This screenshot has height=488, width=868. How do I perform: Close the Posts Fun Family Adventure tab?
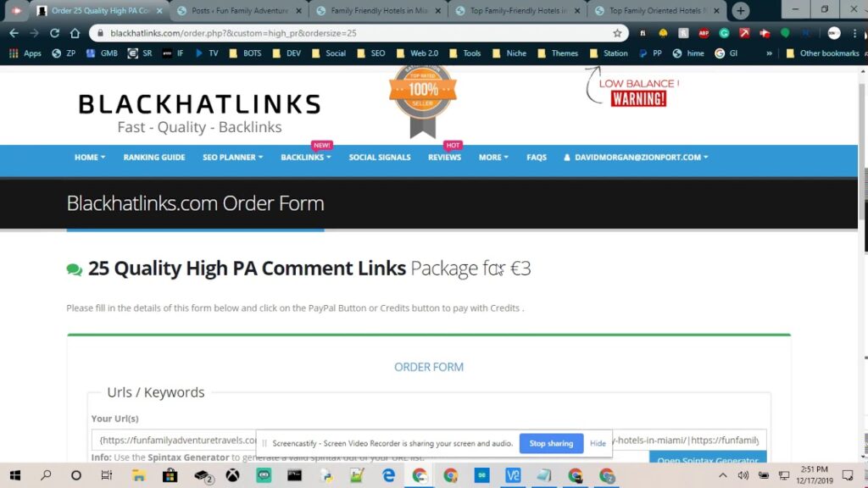pos(299,10)
